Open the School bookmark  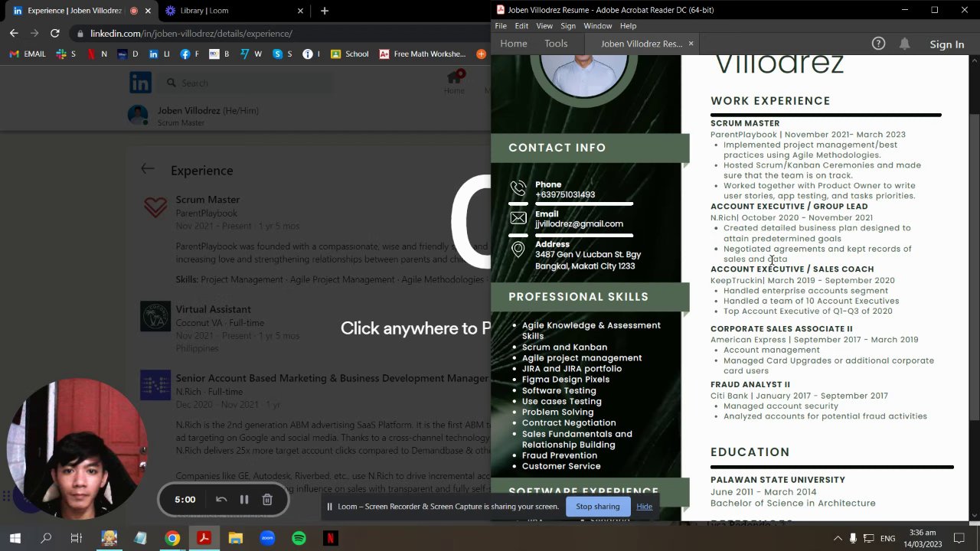pos(350,54)
